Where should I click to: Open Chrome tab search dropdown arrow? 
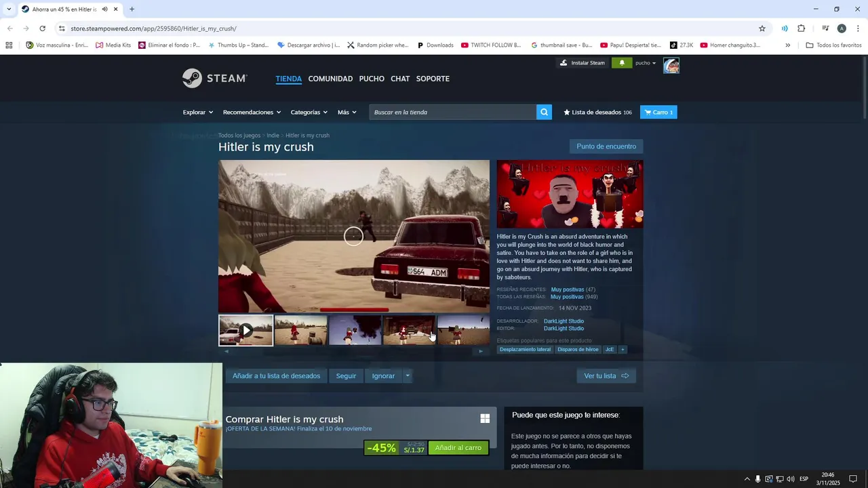click(9, 9)
